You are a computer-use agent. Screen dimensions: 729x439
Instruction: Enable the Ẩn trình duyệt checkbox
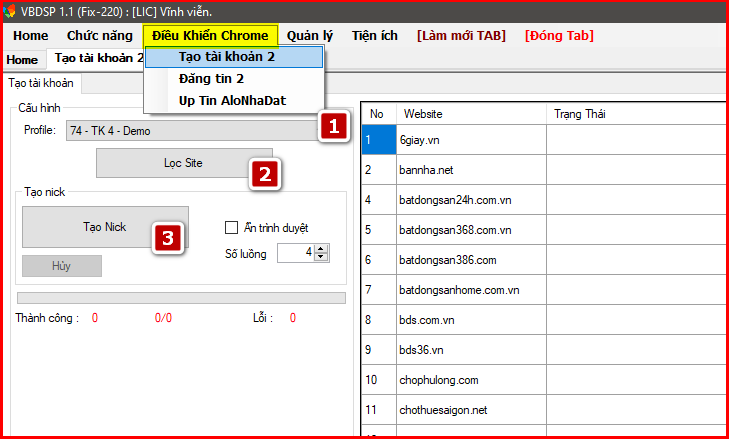pyautogui.click(x=233, y=227)
